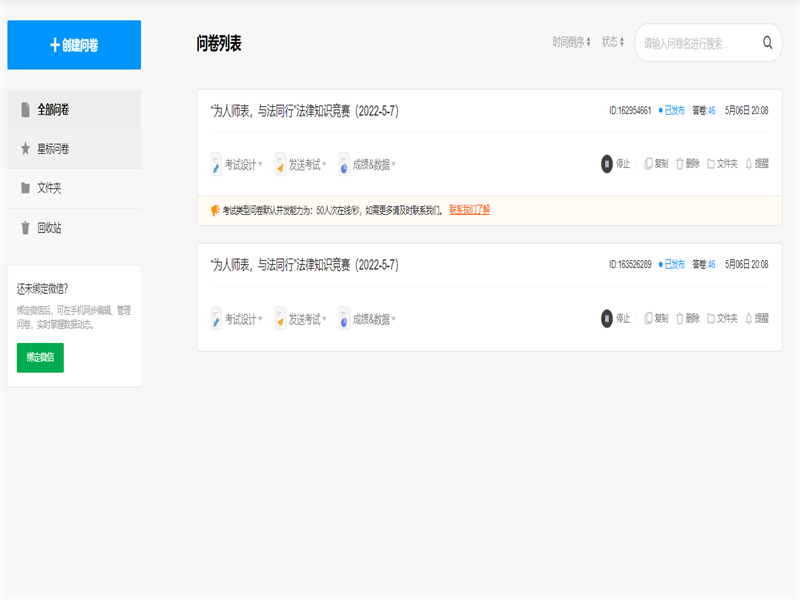800x600 pixels.
Task: Click the ID:163526289 text
Action: pos(630,264)
